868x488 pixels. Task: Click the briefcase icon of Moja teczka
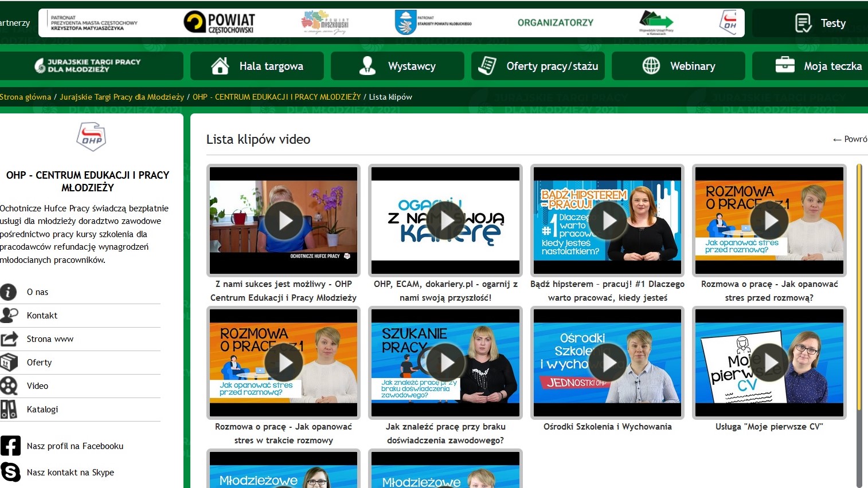[x=785, y=65]
